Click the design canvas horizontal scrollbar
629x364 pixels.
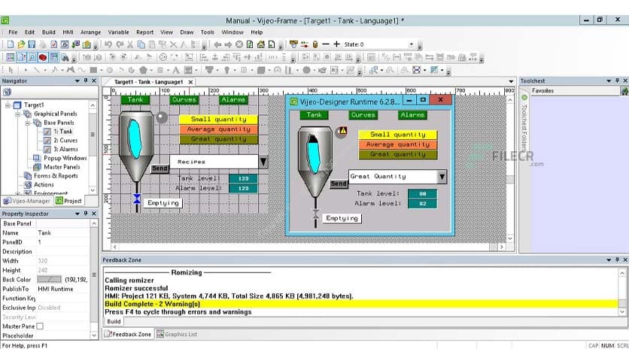coord(308,247)
